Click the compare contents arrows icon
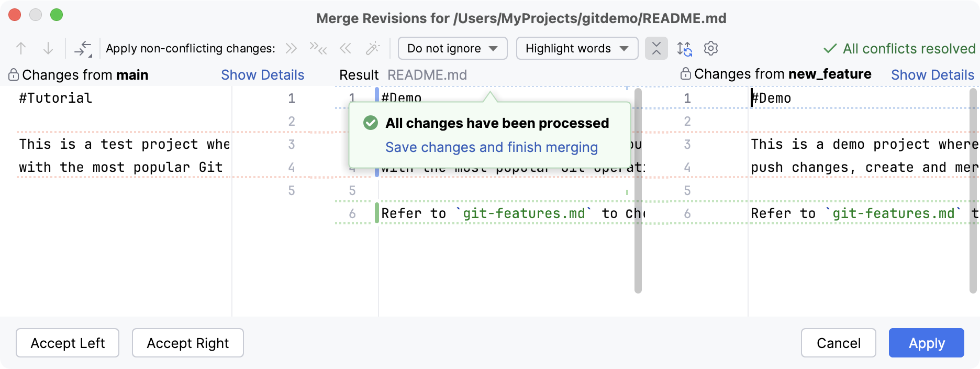Screen dimensions: 980x369 (x=83, y=49)
